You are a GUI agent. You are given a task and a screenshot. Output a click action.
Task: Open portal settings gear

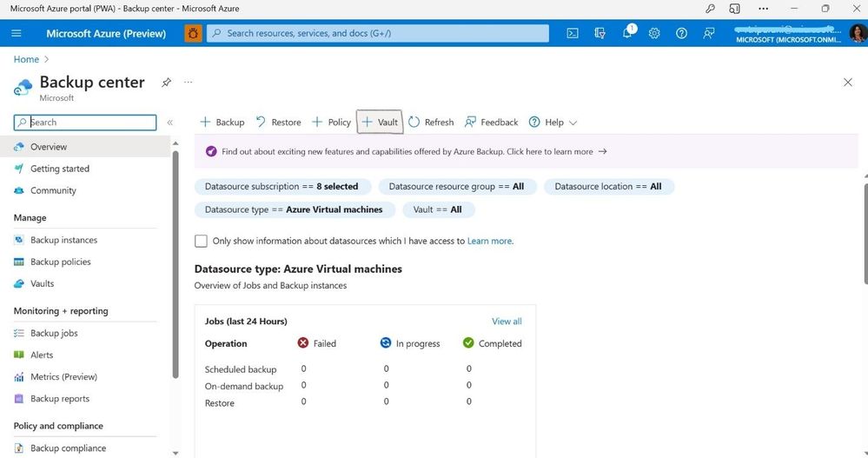[x=654, y=33]
